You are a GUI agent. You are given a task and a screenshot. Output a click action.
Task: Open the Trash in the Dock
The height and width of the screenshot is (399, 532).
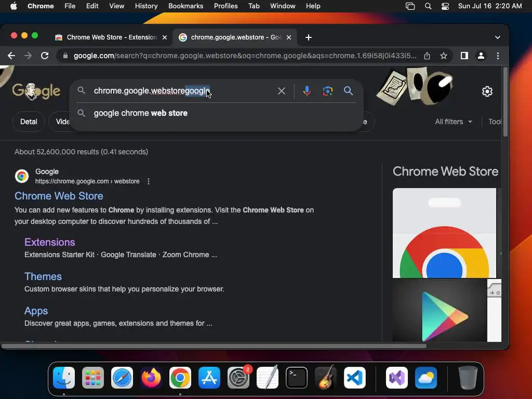tap(468, 378)
